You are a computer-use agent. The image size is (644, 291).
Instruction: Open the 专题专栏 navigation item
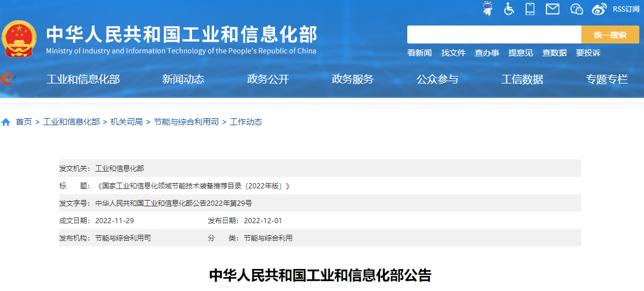[607, 79]
